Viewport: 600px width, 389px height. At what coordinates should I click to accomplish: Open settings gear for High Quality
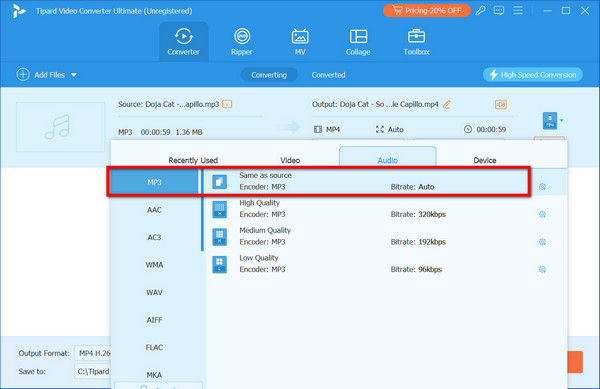[542, 214]
